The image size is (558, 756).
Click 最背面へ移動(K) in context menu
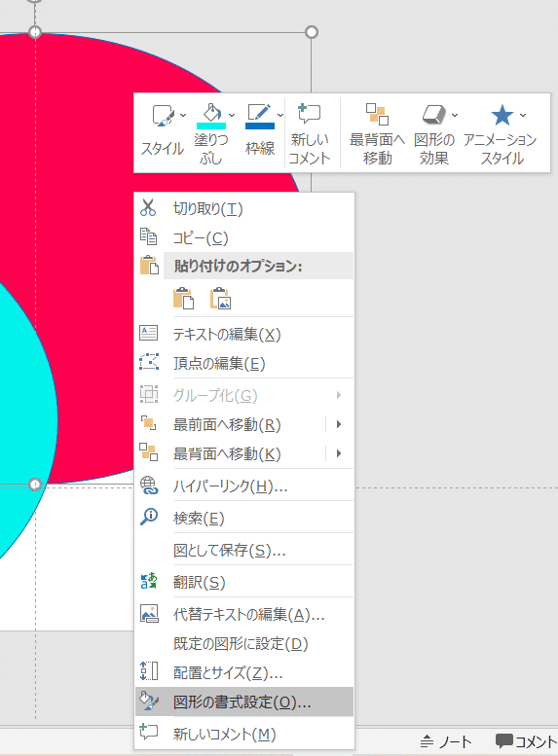pos(227,453)
